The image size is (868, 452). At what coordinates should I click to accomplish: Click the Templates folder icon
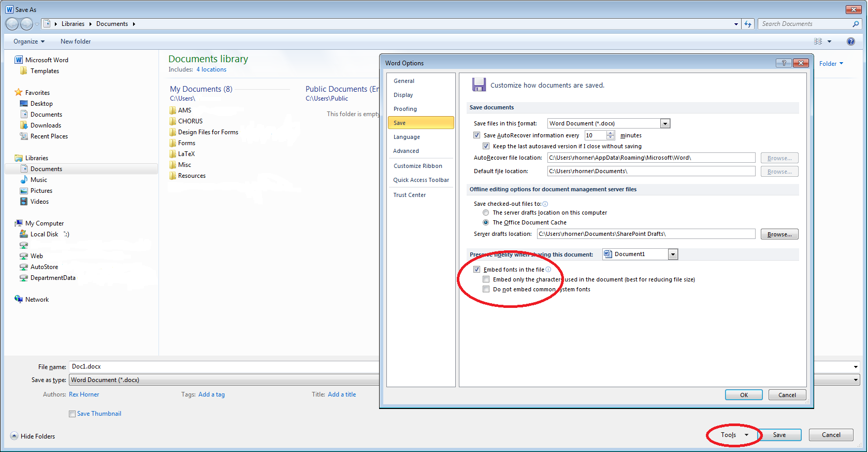point(24,71)
